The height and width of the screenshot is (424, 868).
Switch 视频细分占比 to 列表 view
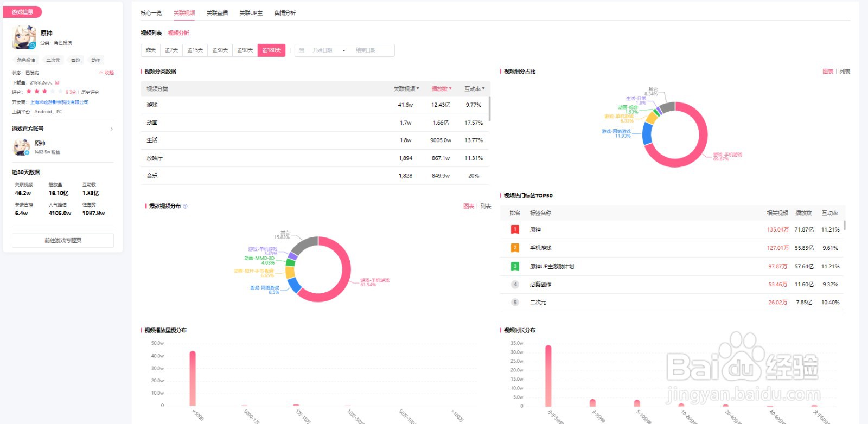tap(845, 72)
